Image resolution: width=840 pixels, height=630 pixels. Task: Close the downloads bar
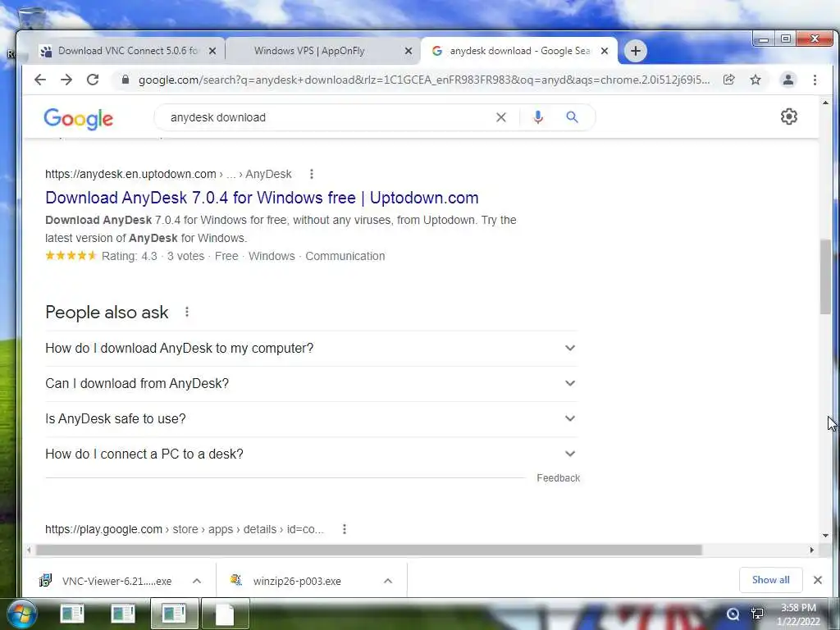click(x=818, y=580)
